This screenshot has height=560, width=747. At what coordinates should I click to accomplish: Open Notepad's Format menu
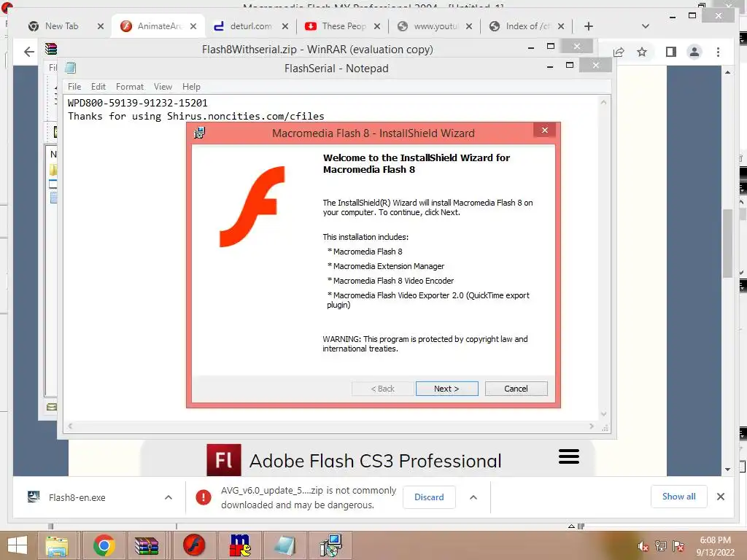(130, 87)
